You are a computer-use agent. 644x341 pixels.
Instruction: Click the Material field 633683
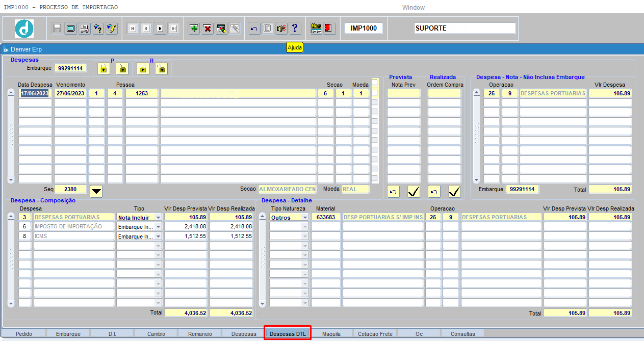326,217
